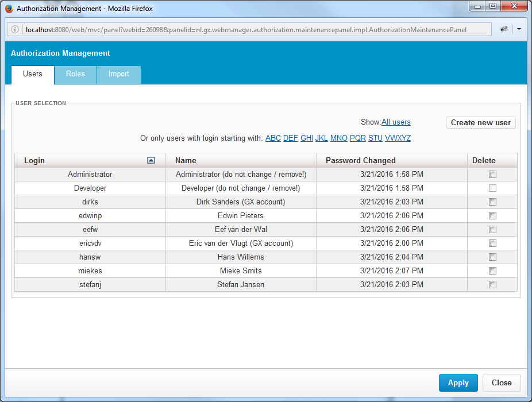Enable Delete checkbox for ericvdv

point(492,243)
